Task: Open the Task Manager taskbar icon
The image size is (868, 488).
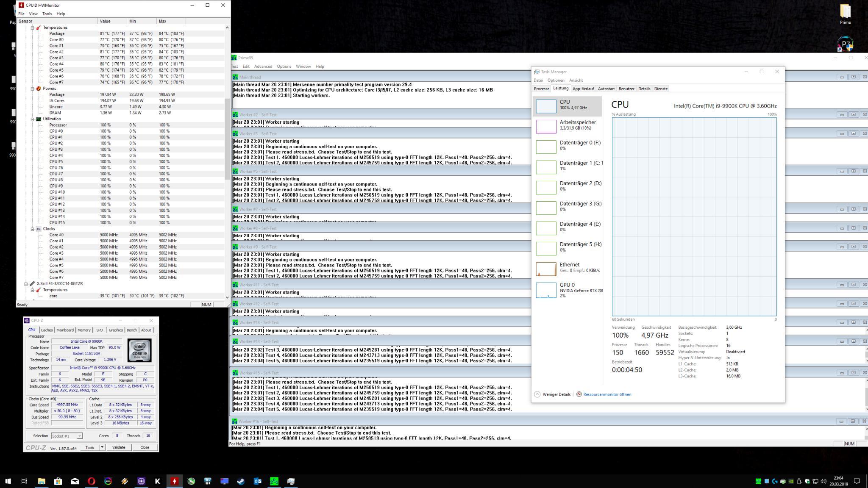Action: (x=291, y=481)
